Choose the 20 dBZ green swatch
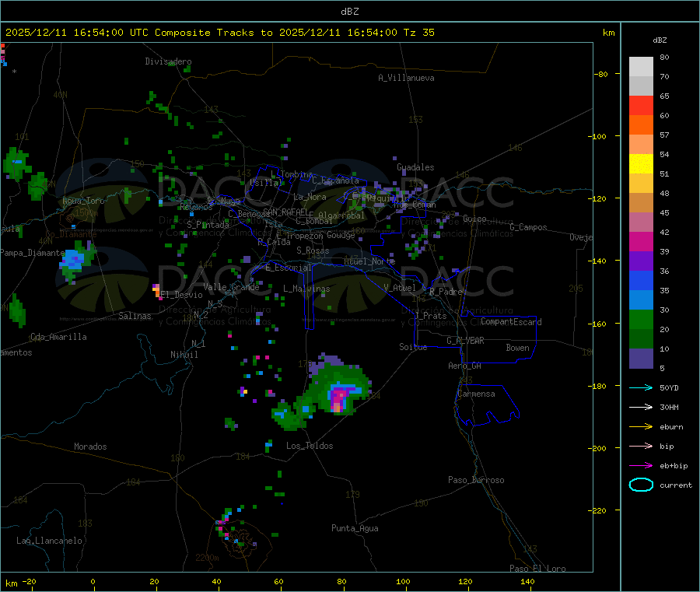This screenshot has height=592, width=700. (x=641, y=339)
